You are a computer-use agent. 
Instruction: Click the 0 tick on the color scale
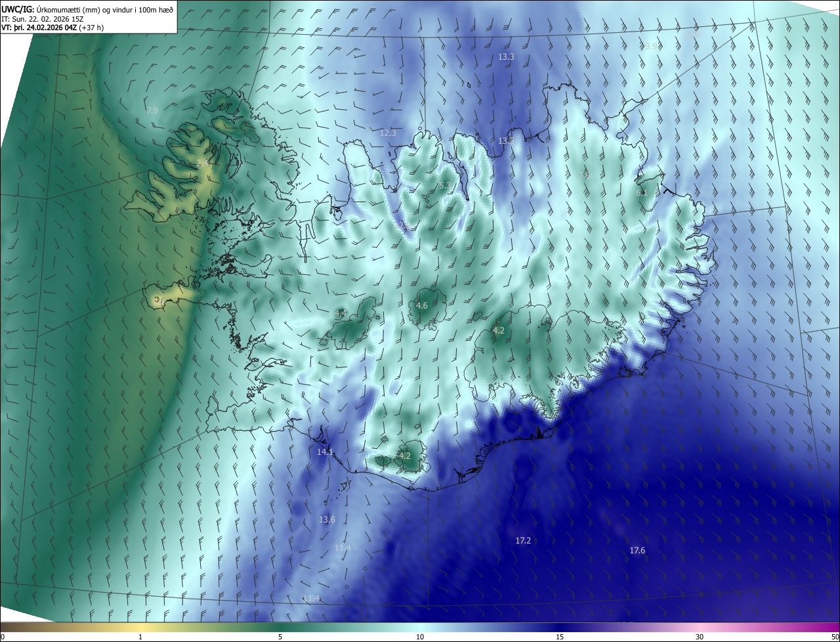[3, 637]
